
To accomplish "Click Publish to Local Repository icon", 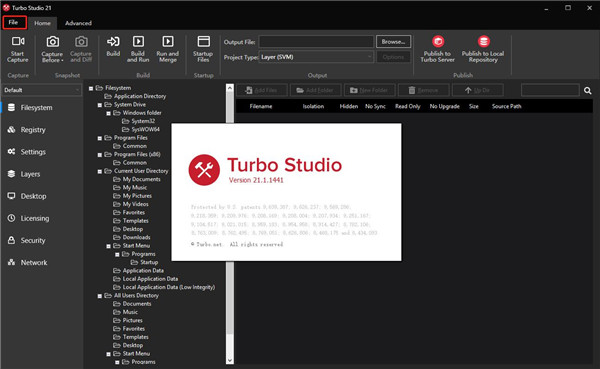I will point(484,41).
